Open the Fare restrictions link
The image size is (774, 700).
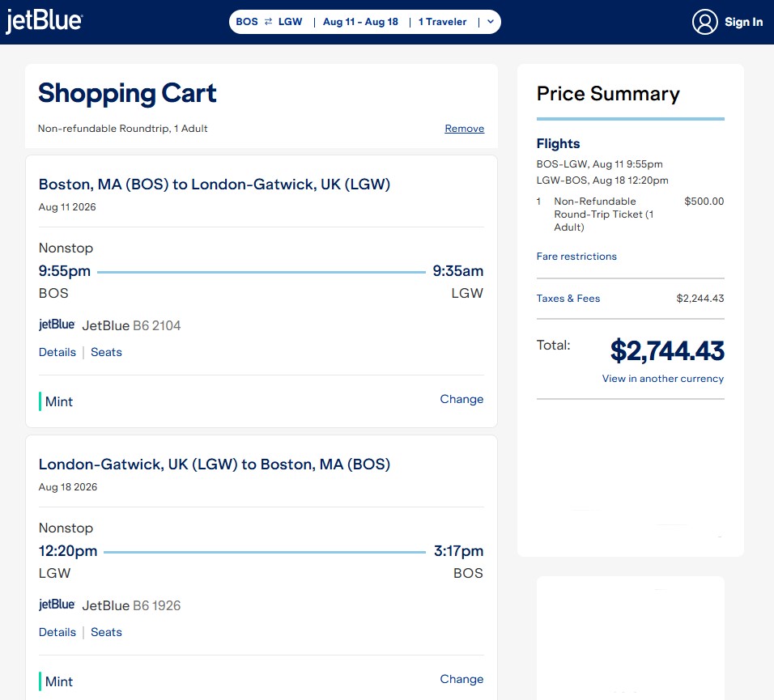576,257
